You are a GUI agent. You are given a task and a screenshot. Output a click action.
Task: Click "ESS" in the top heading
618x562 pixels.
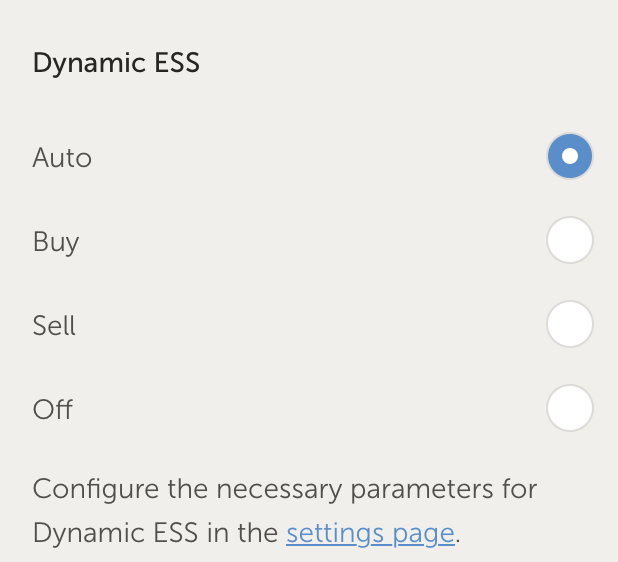[177, 63]
